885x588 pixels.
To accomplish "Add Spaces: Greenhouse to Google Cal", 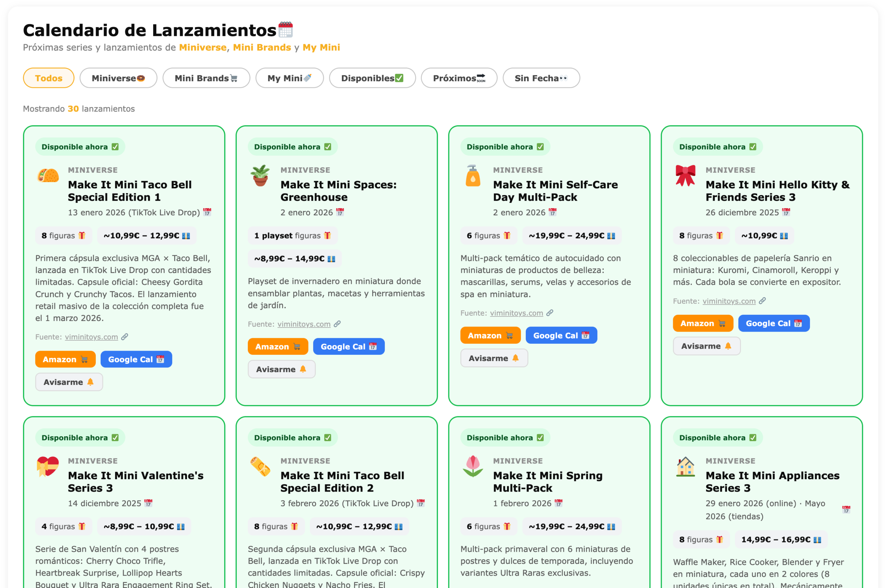I will pyautogui.click(x=348, y=347).
